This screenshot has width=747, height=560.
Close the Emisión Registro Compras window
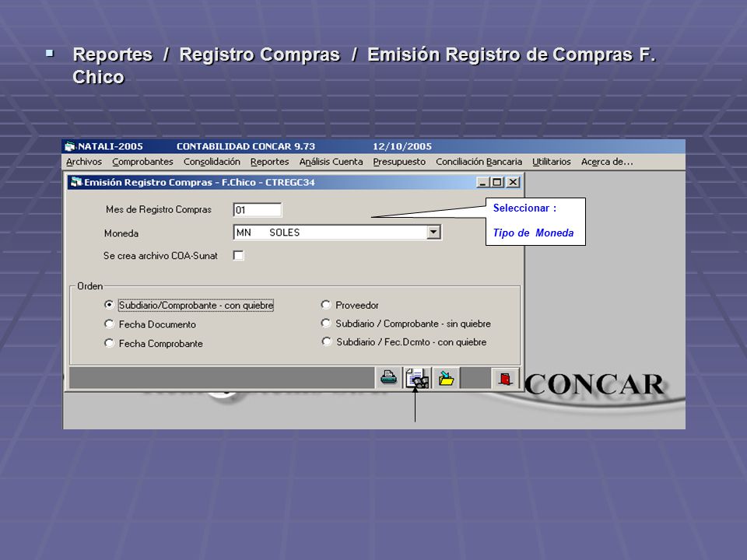[x=513, y=182]
